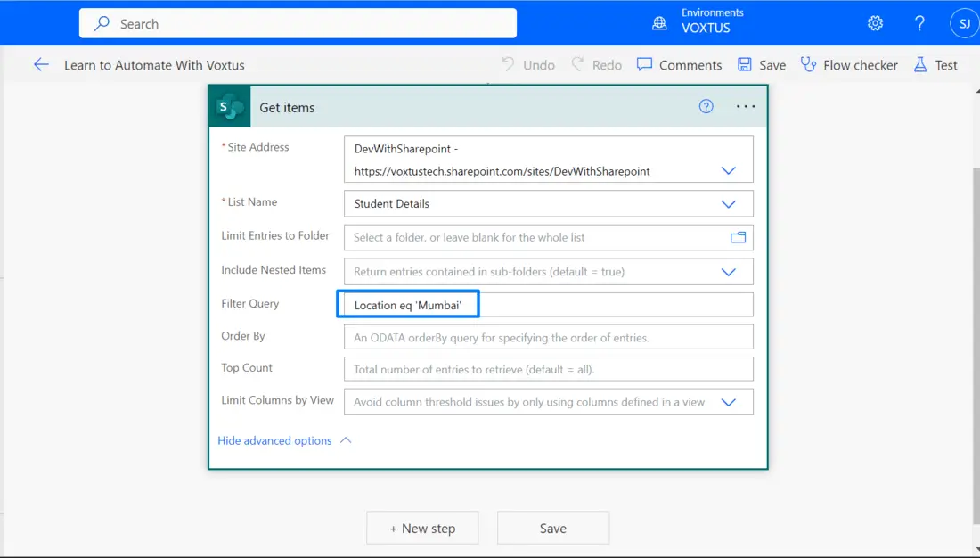980x558 pixels.
Task: Expand the List Name dropdown
Action: click(728, 203)
